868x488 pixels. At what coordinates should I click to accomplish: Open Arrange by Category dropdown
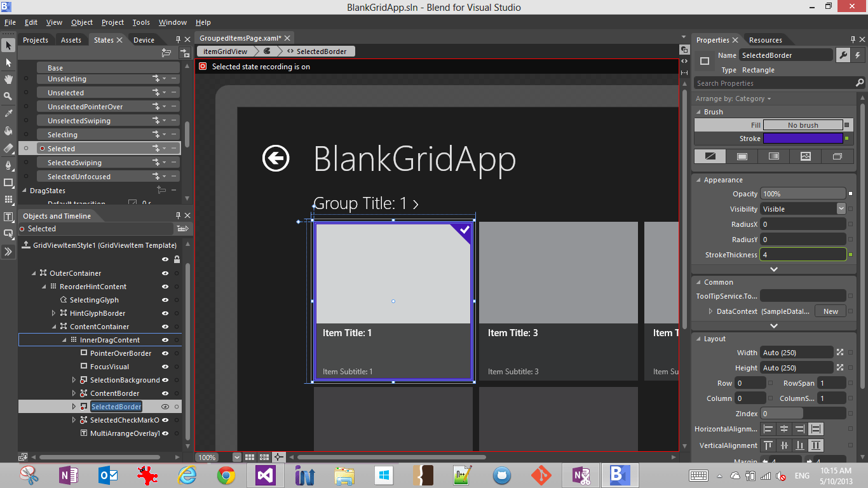tap(733, 98)
